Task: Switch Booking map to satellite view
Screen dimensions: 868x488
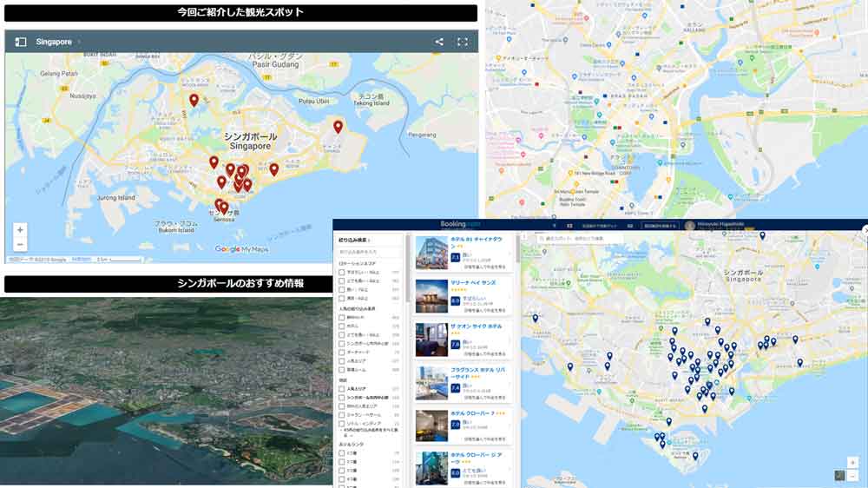Action: [x=839, y=475]
